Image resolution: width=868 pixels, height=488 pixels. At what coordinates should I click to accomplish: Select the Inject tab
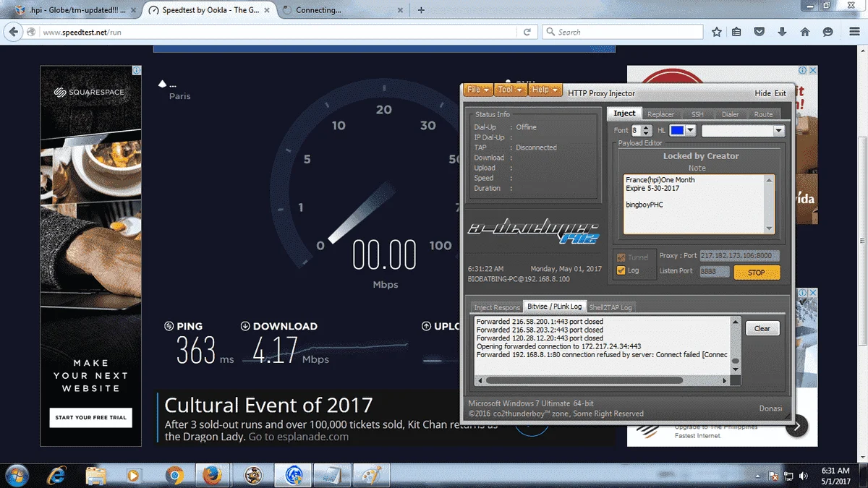click(x=624, y=114)
